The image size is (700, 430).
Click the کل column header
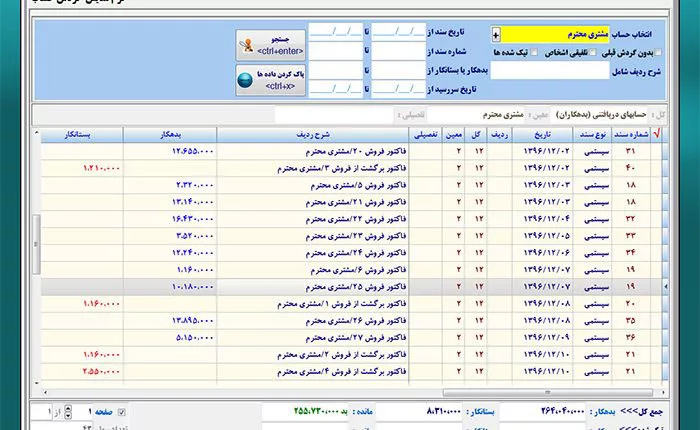click(x=476, y=134)
